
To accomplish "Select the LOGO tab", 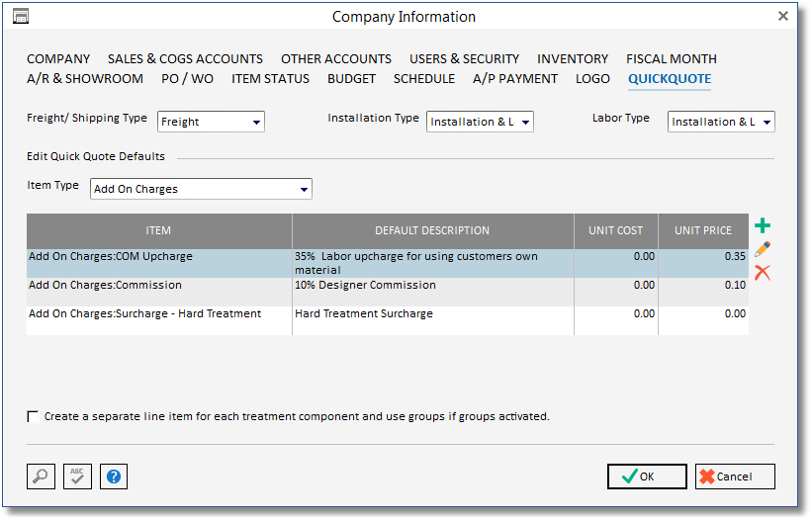I will click(593, 79).
